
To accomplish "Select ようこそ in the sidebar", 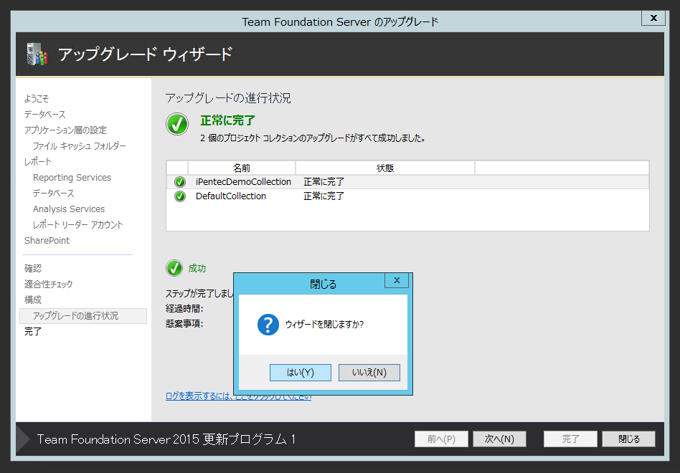I will coord(36,99).
